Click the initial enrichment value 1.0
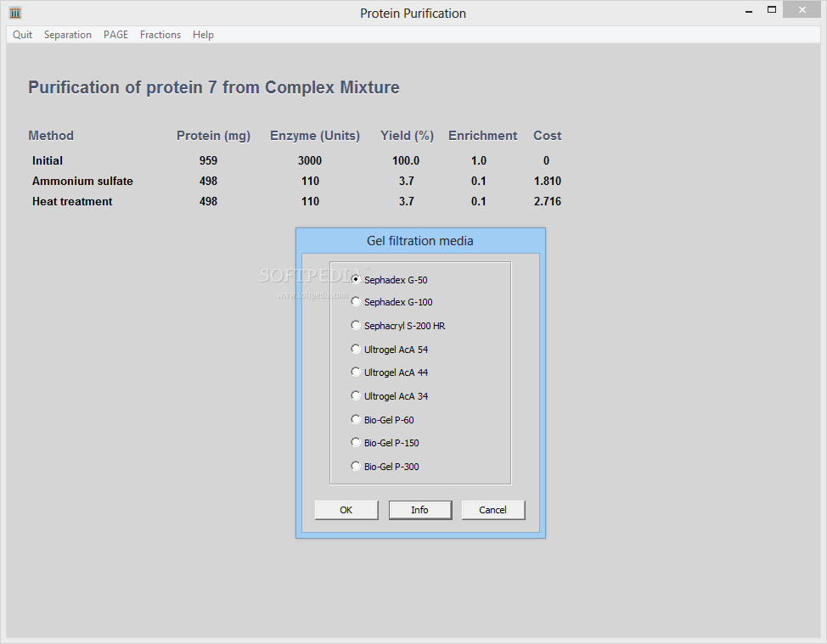Image resolution: width=827 pixels, height=644 pixels. pyautogui.click(x=479, y=160)
